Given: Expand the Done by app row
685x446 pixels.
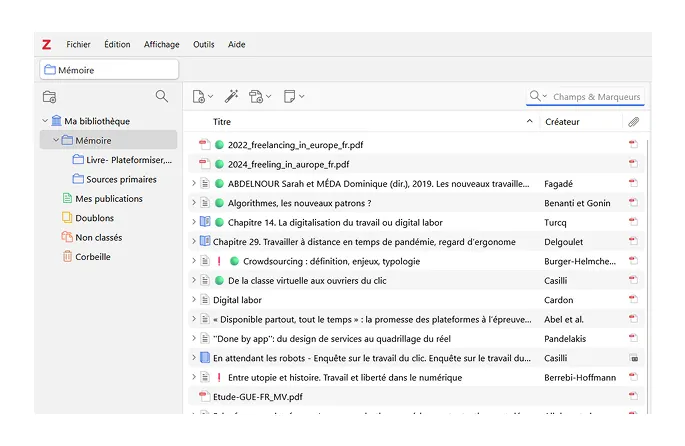Looking at the screenshot, I should click(194, 338).
